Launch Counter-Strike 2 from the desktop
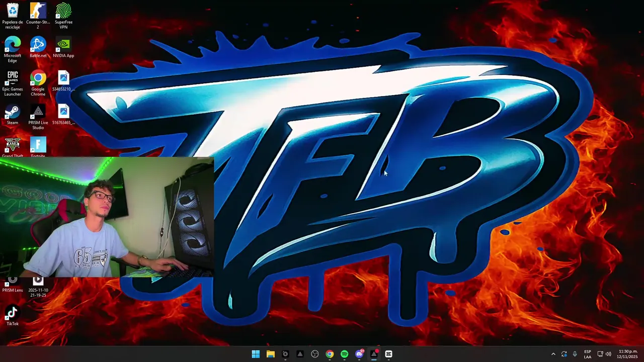 pyautogui.click(x=38, y=16)
